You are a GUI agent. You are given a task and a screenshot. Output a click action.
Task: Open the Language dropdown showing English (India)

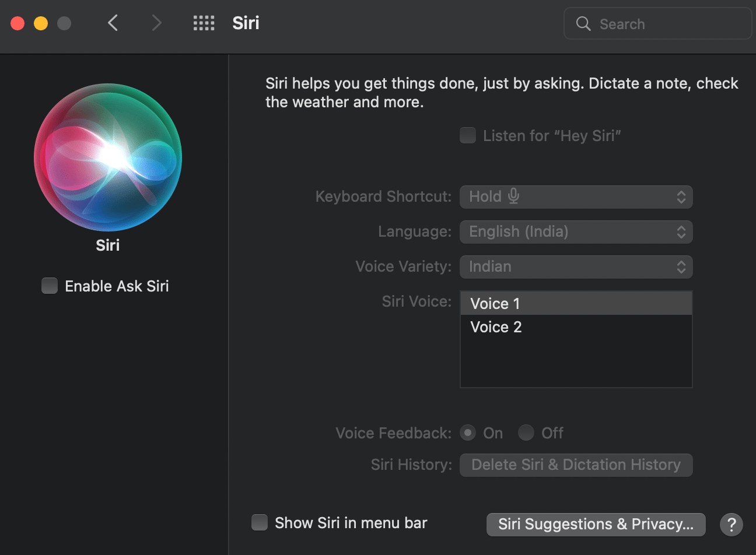[x=576, y=231]
